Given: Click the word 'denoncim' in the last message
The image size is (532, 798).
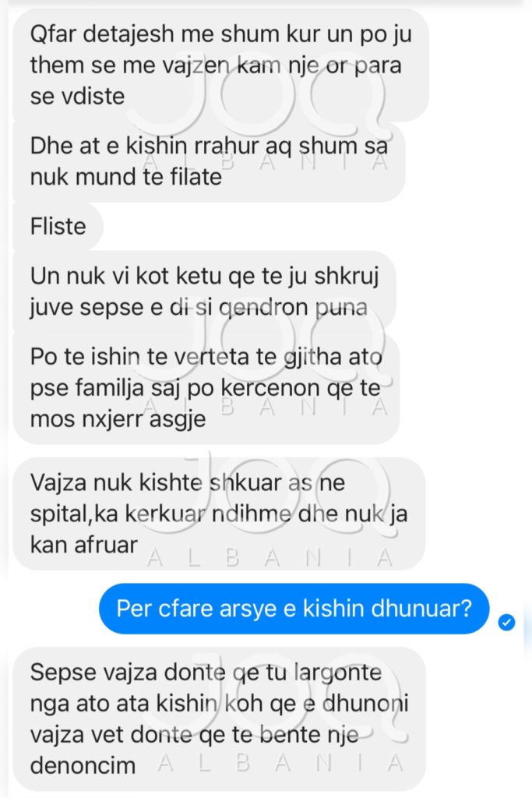Looking at the screenshot, I should [x=83, y=765].
